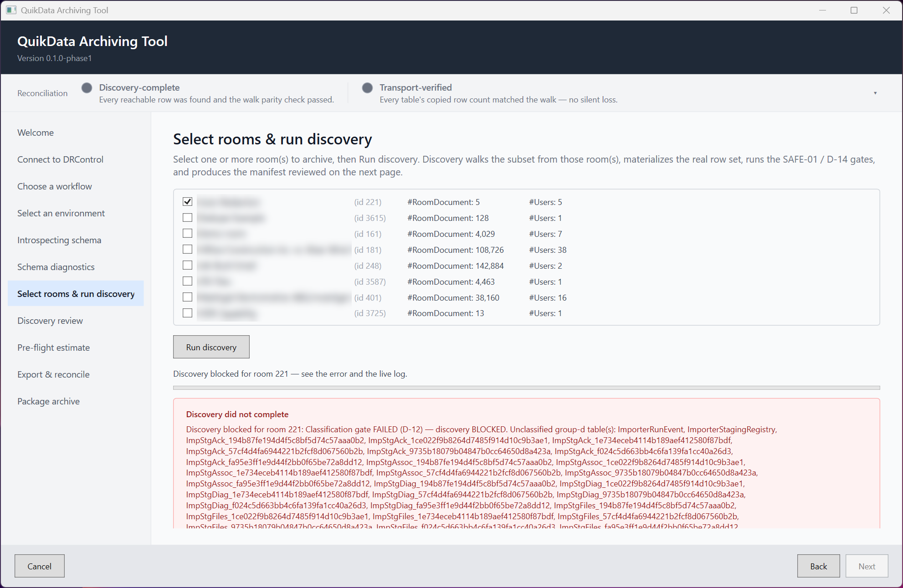Open Discovery review step
This screenshot has height=588, width=903.
point(76,321)
